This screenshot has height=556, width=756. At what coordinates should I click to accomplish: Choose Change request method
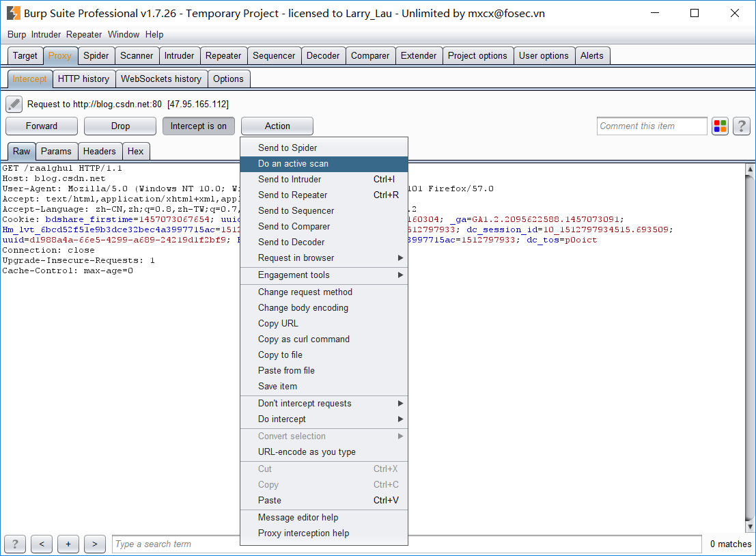(324, 292)
